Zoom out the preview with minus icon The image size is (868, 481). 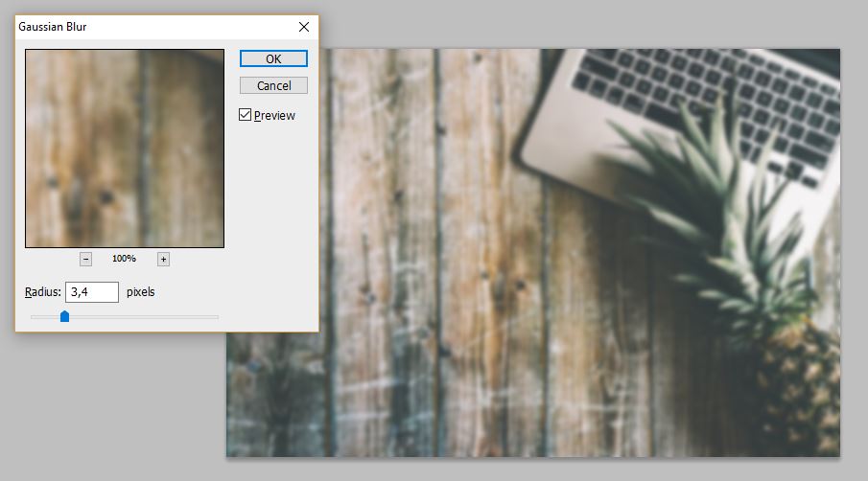(85, 259)
